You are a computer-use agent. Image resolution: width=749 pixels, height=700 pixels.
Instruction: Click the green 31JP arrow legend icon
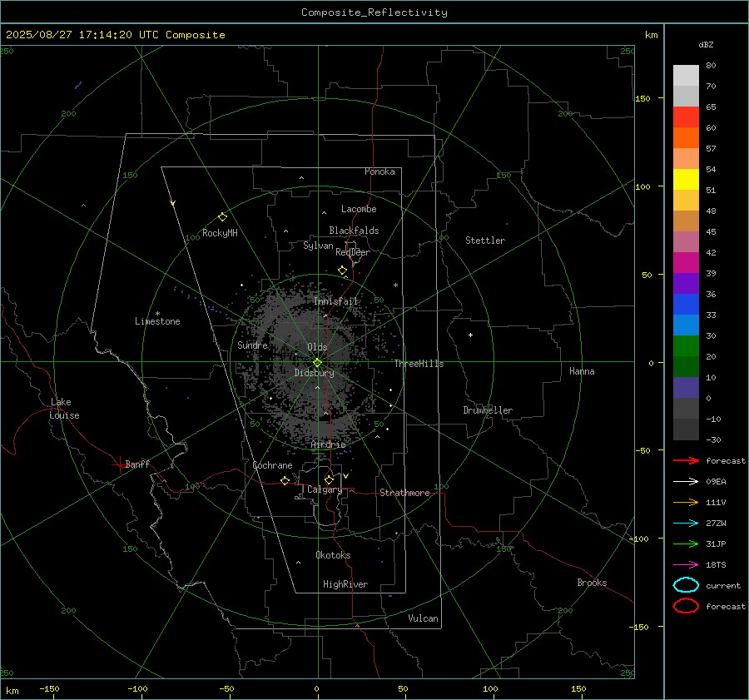click(x=686, y=544)
